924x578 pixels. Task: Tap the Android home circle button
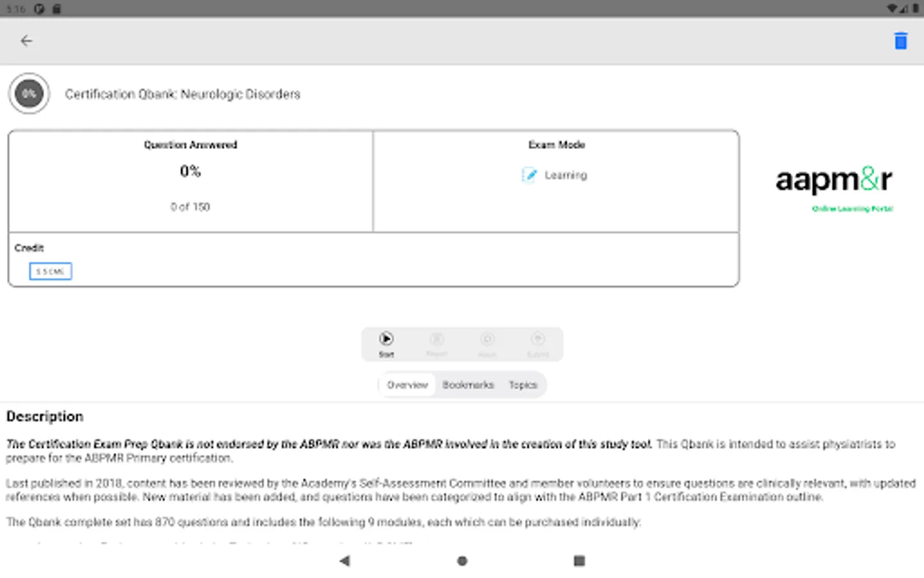point(462,561)
